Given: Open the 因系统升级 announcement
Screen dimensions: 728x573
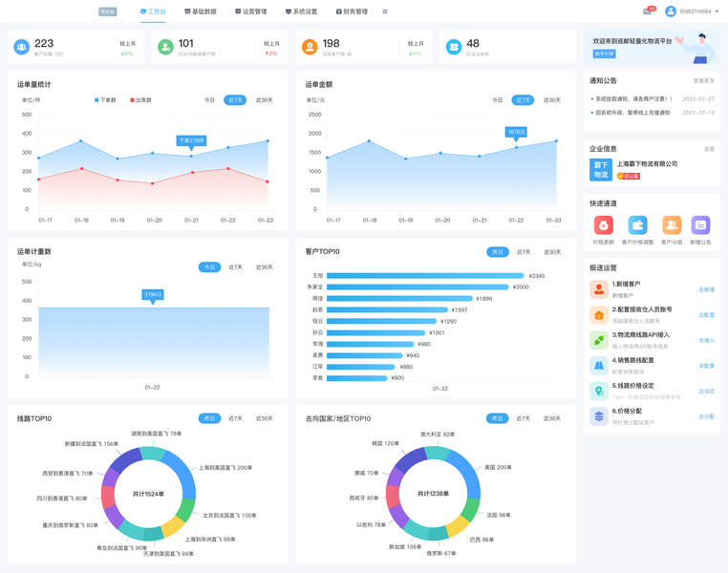Looking at the screenshot, I should click(x=632, y=113).
